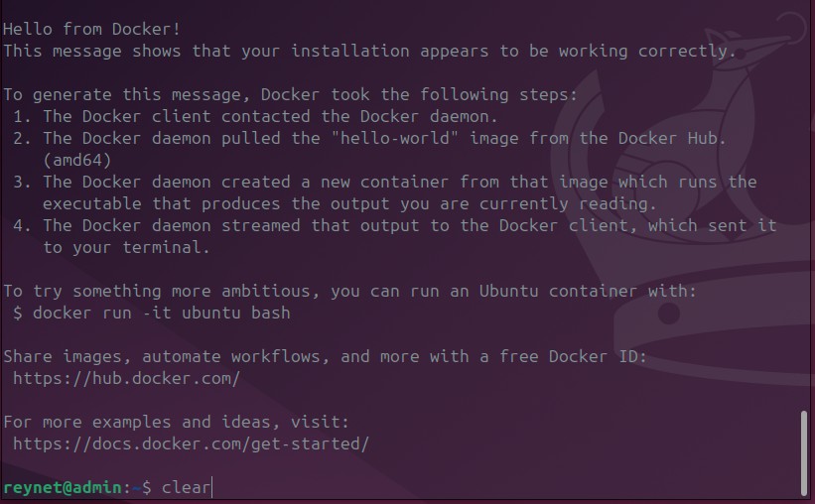Screen dimensions: 815x504
Task: Click the "docker run -it ubuntu bash" command text
Action: pyautogui.click(x=161, y=313)
